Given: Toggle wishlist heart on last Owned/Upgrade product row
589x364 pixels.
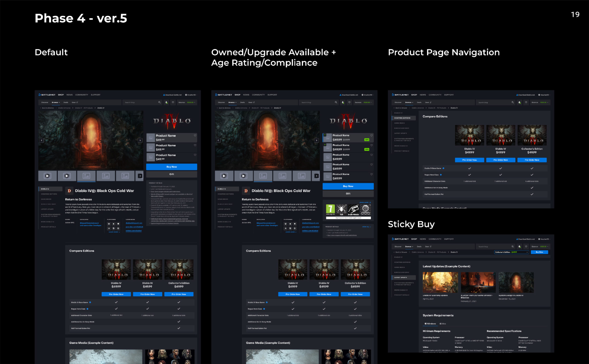Looking at the screenshot, I should coord(371,174).
